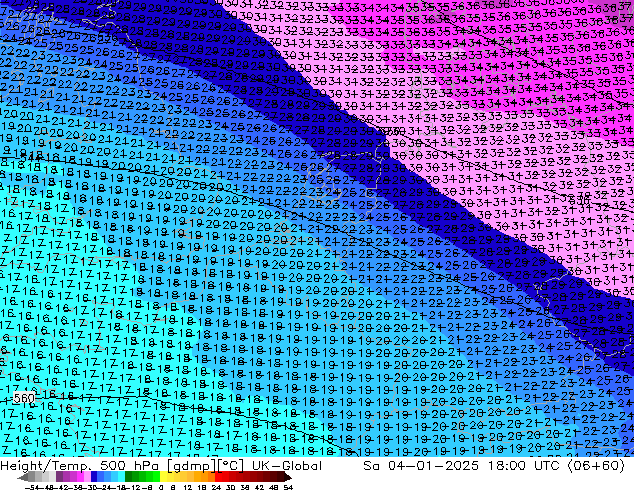
Task: Click the '54' legend value at scale end
Action: click(x=288, y=487)
